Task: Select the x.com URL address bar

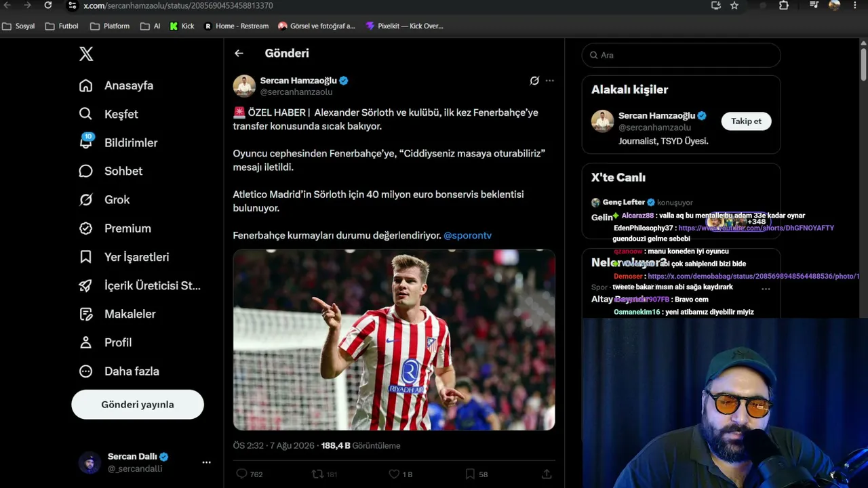Action: (x=178, y=5)
